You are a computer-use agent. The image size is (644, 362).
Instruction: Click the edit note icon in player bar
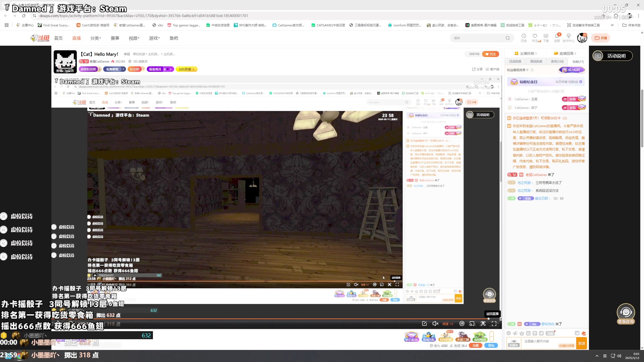[424, 323]
